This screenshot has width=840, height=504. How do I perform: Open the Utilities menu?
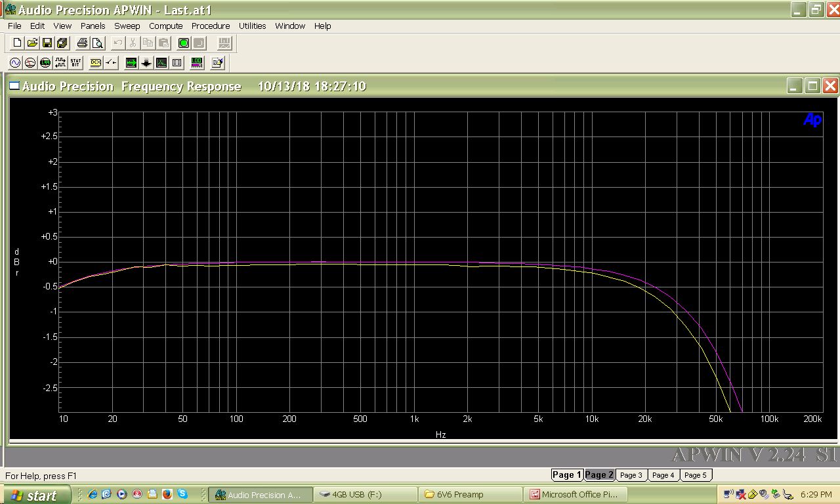click(x=253, y=26)
